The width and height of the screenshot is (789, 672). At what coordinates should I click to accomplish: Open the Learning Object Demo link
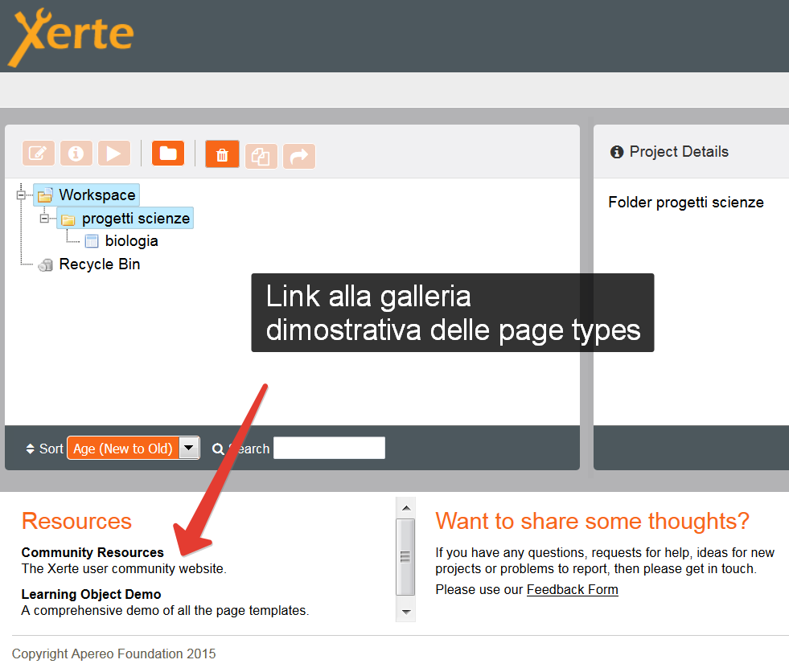91,595
